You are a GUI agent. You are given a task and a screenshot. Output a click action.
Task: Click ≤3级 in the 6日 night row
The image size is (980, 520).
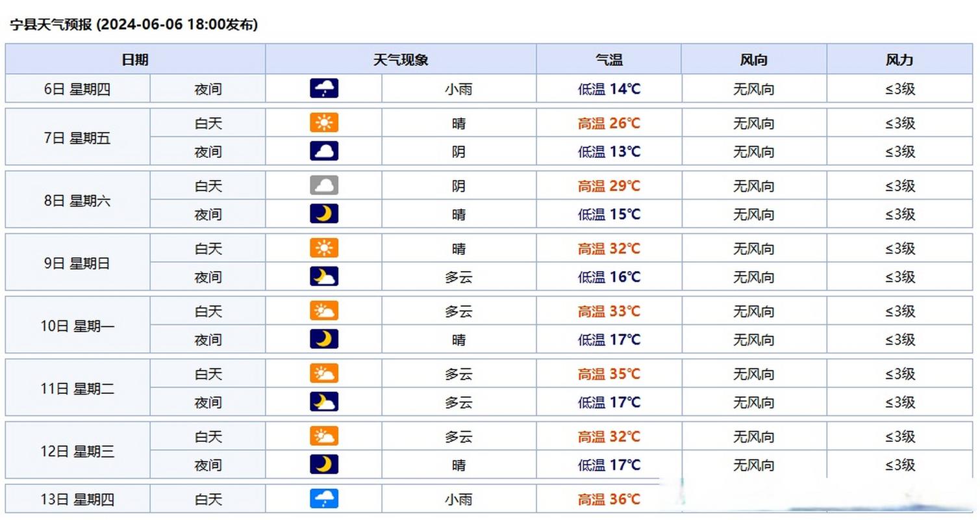[900, 90]
